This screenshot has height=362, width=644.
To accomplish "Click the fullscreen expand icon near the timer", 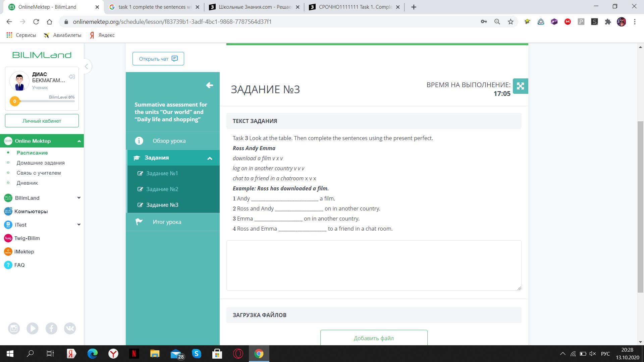I will [x=520, y=86].
